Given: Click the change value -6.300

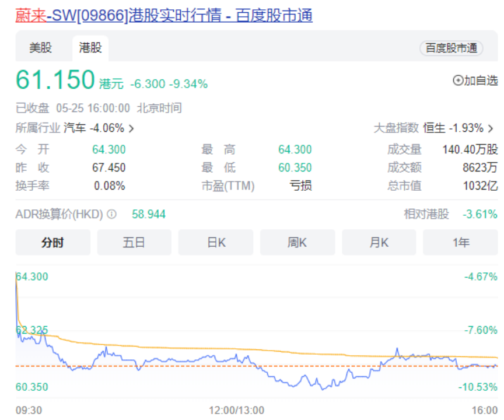Looking at the screenshot, I should [x=148, y=84].
